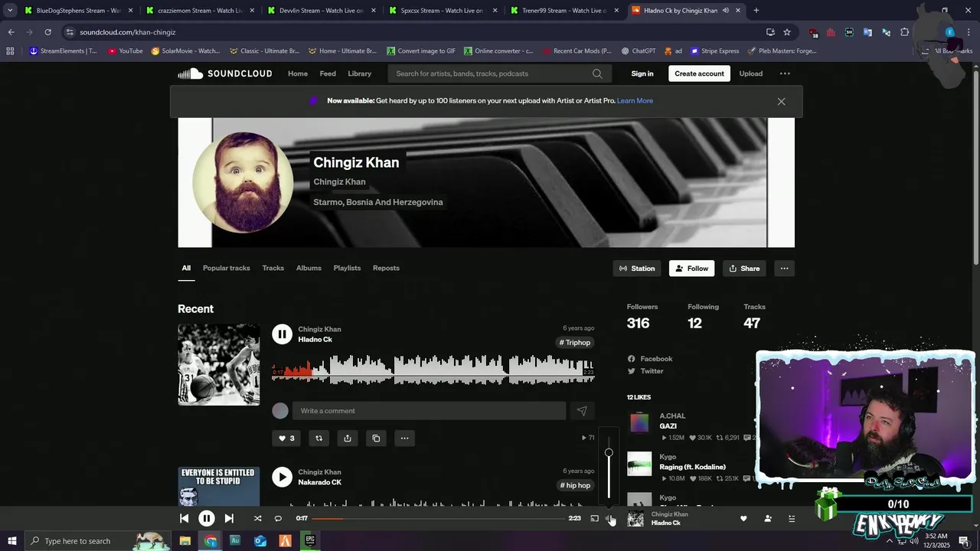Open a new Chrome tab
Screen dimensions: 980x551
click(x=756, y=11)
